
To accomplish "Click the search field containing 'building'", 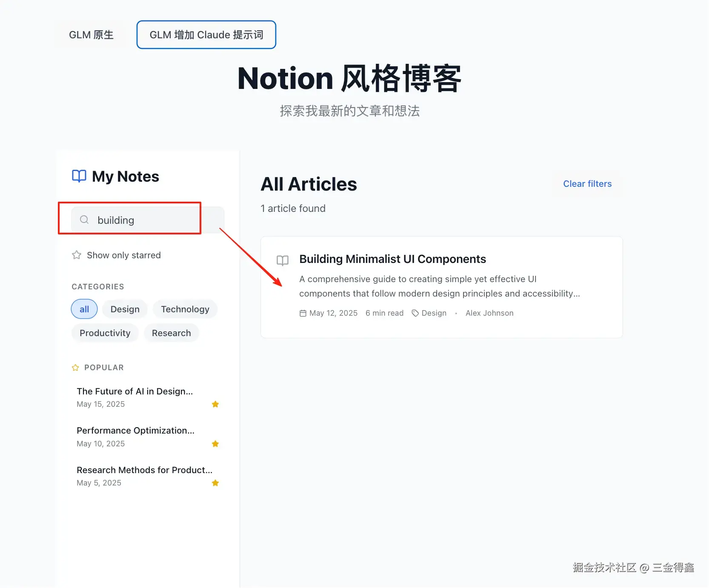I will 148,220.
